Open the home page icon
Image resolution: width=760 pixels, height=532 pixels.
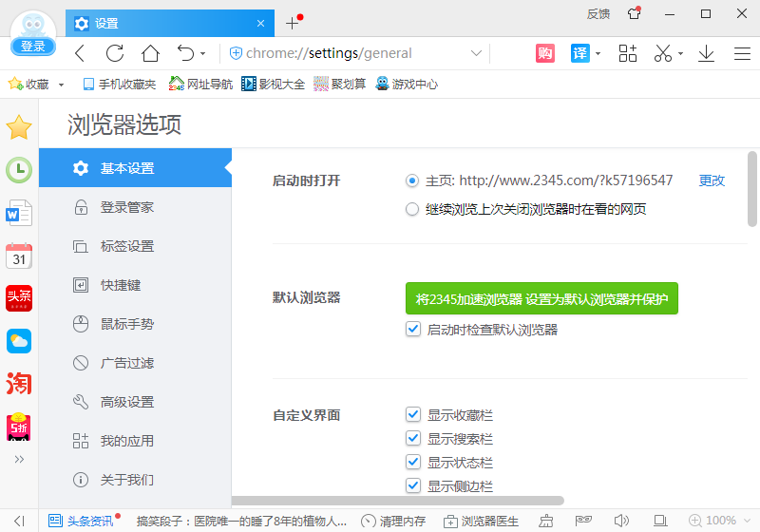pos(150,53)
